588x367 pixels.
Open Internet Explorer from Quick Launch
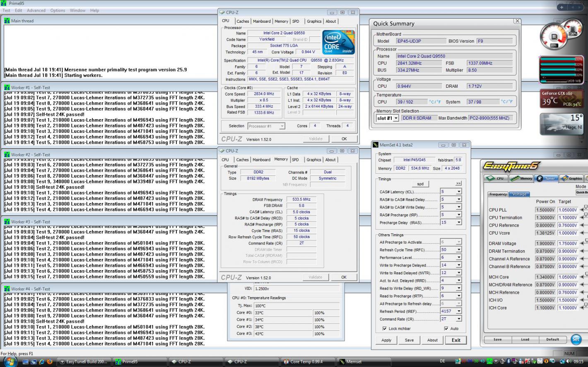click(42, 362)
